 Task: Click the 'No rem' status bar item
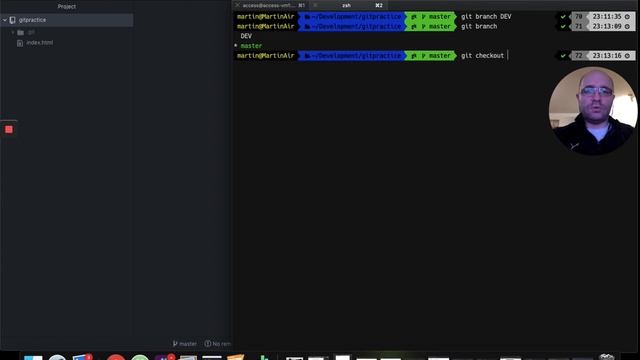[x=218, y=344]
